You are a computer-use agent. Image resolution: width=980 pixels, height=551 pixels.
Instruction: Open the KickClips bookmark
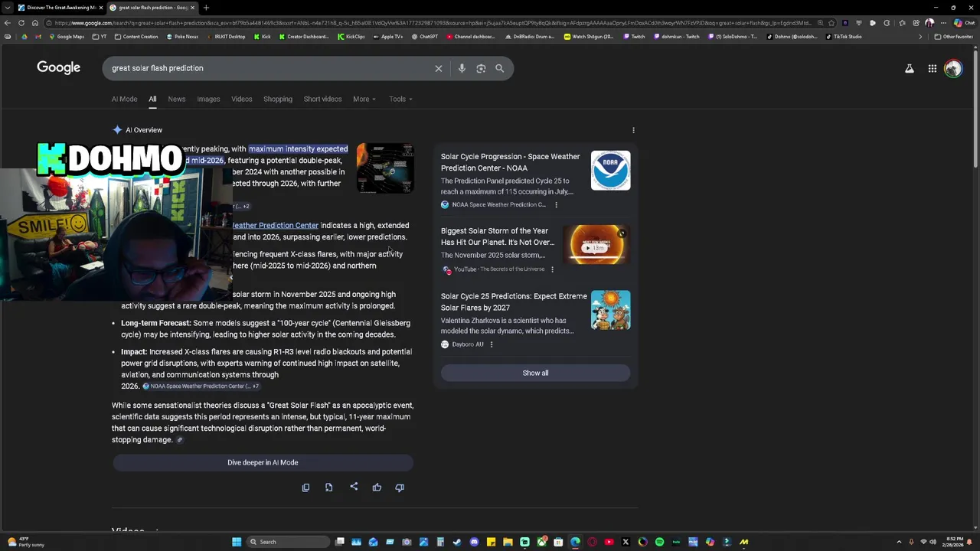pos(351,36)
